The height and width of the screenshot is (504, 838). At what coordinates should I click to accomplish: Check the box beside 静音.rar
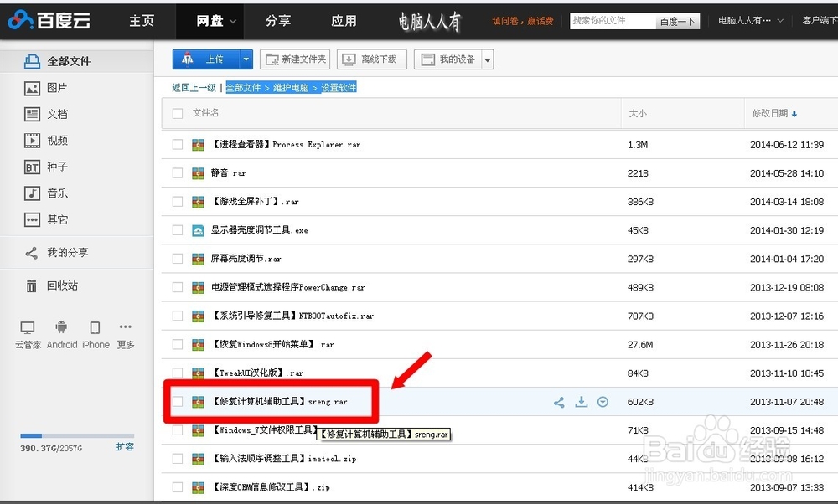[177, 172]
